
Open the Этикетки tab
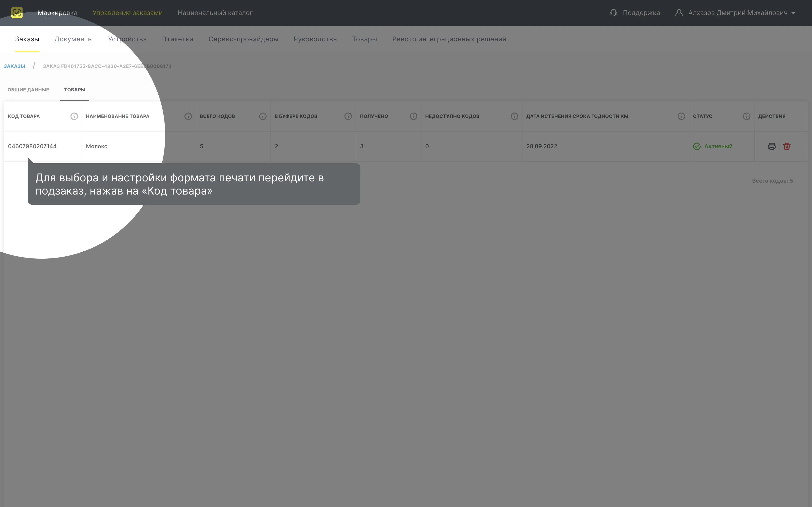coord(178,39)
